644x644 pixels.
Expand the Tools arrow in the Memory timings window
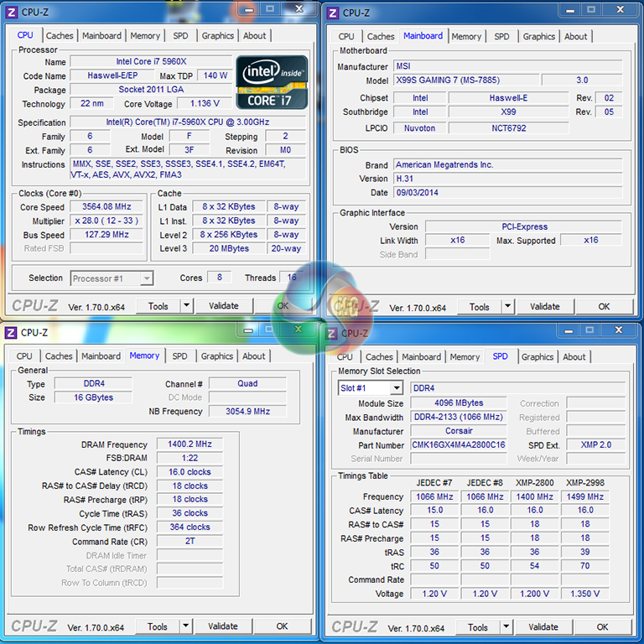coord(185,626)
